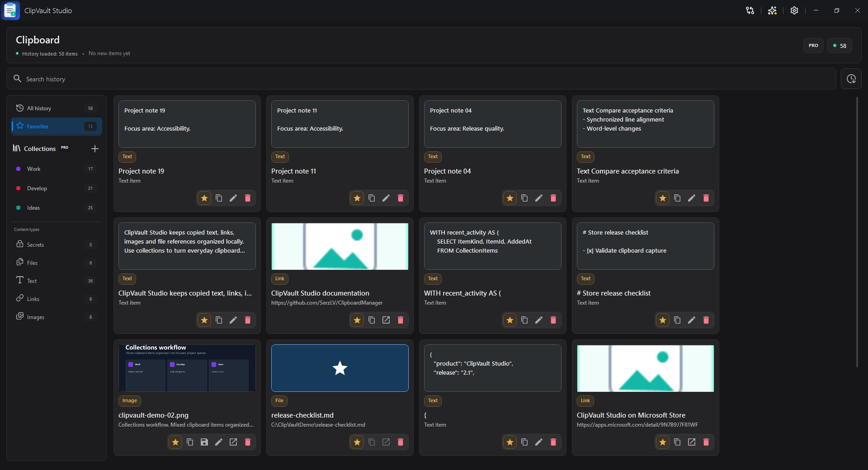Open clipvault-demo-02.png externally
868x470 pixels.
pos(233,442)
